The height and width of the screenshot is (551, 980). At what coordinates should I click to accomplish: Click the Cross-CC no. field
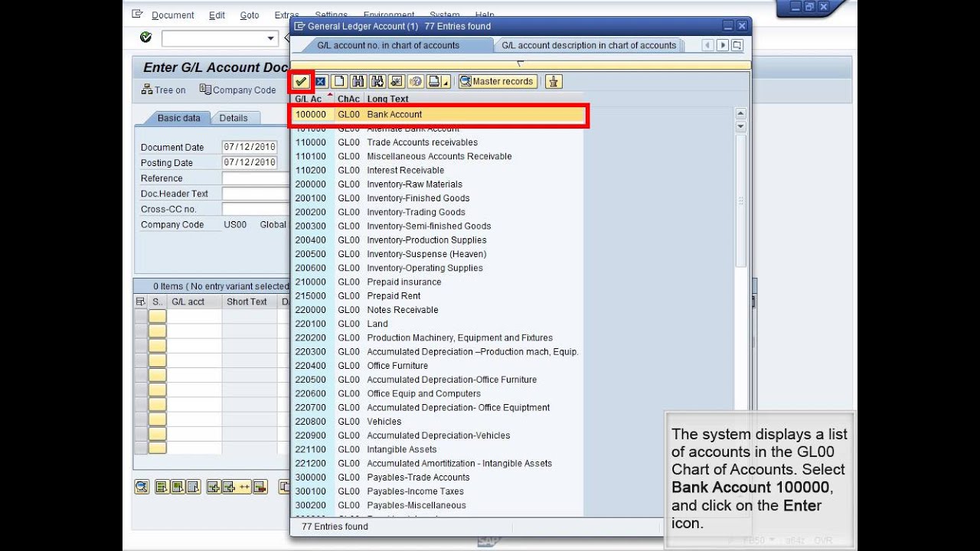coord(256,209)
